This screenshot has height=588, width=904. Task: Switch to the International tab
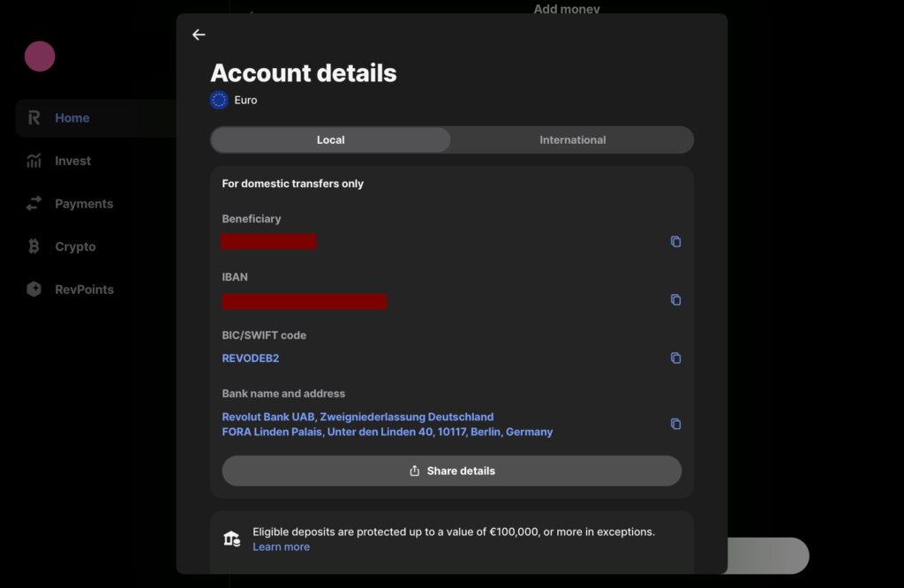pos(572,140)
